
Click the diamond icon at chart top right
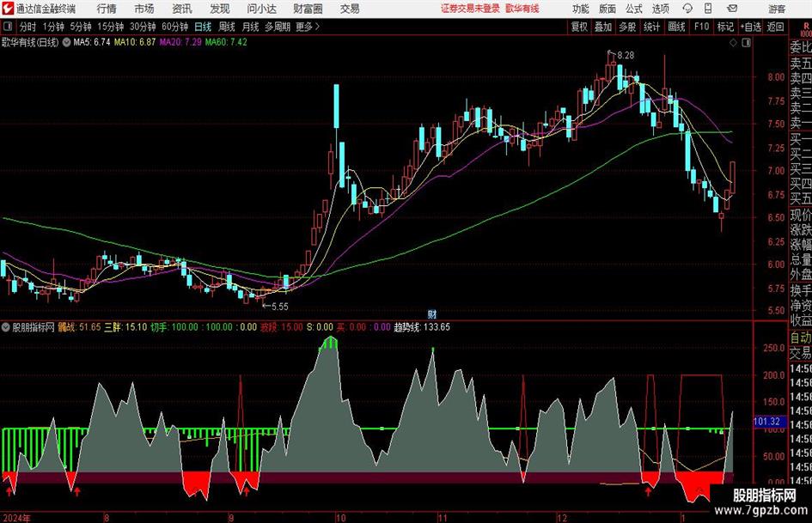tap(733, 42)
